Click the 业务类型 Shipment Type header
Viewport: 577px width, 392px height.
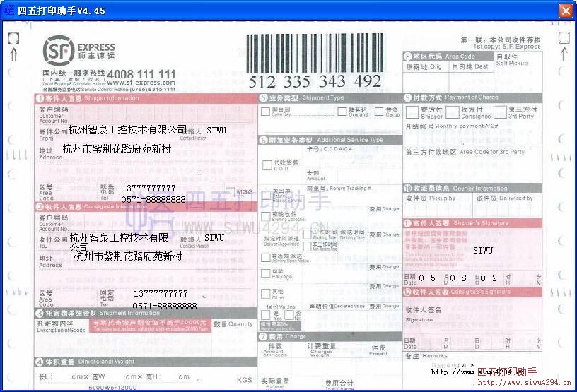point(330,97)
